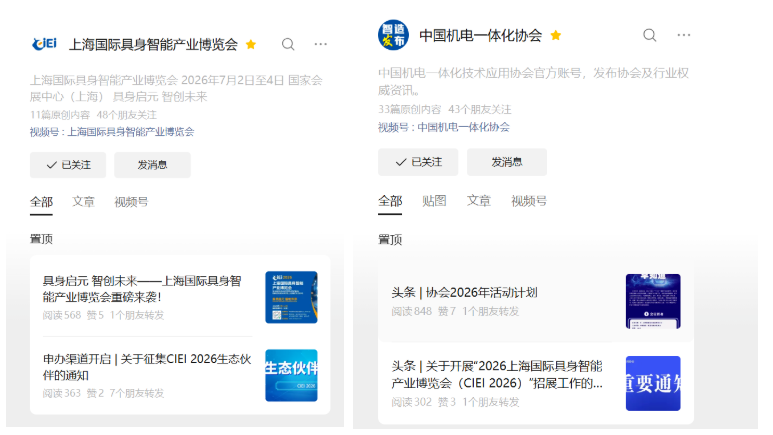Click the CIEI account avatar logo
The height and width of the screenshot is (435, 773).
(x=44, y=44)
